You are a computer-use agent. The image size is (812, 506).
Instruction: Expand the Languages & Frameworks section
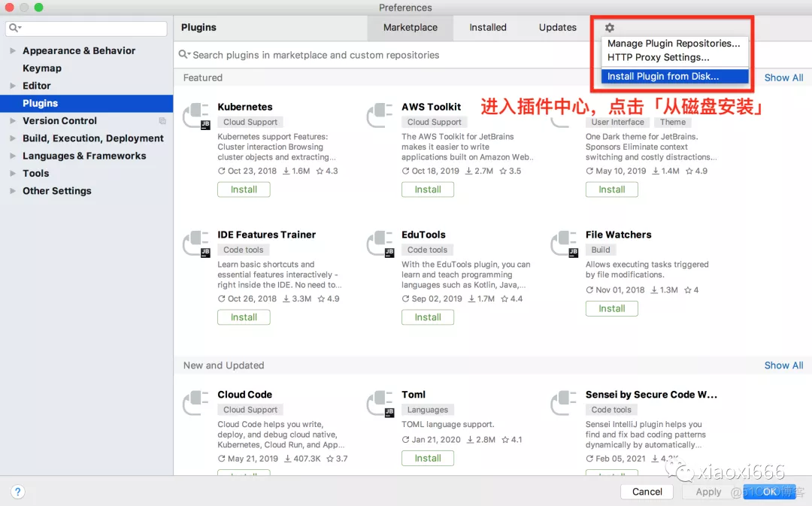tap(12, 156)
